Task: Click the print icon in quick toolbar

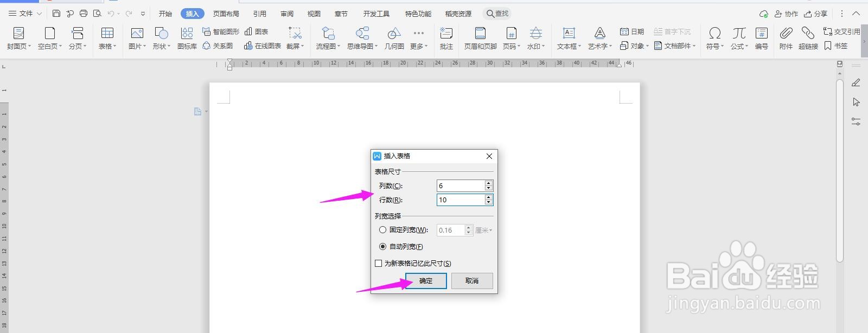Action: click(84, 14)
